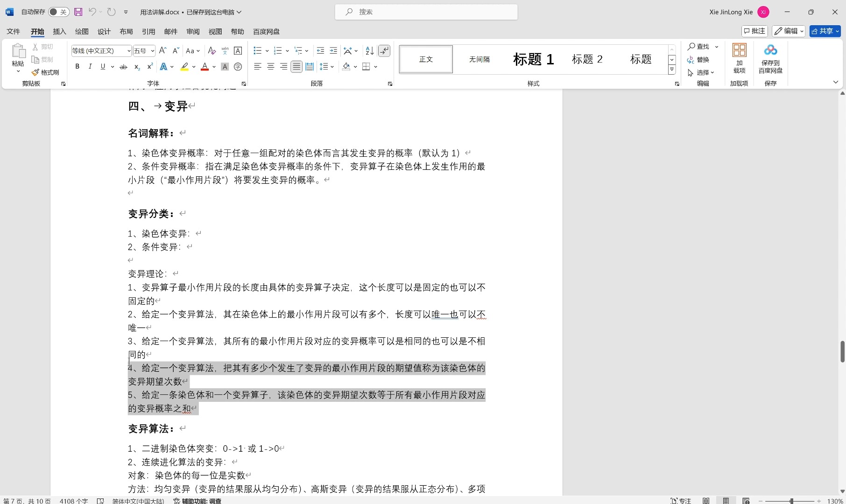
Task: Apply subscript formatting
Action: (137, 67)
